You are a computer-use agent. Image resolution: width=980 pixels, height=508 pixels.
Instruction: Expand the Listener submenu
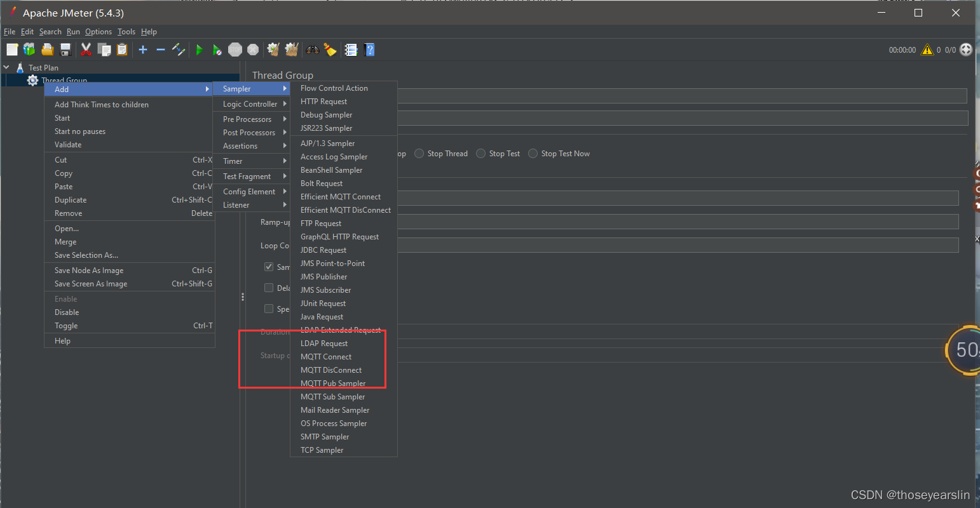pyautogui.click(x=251, y=205)
